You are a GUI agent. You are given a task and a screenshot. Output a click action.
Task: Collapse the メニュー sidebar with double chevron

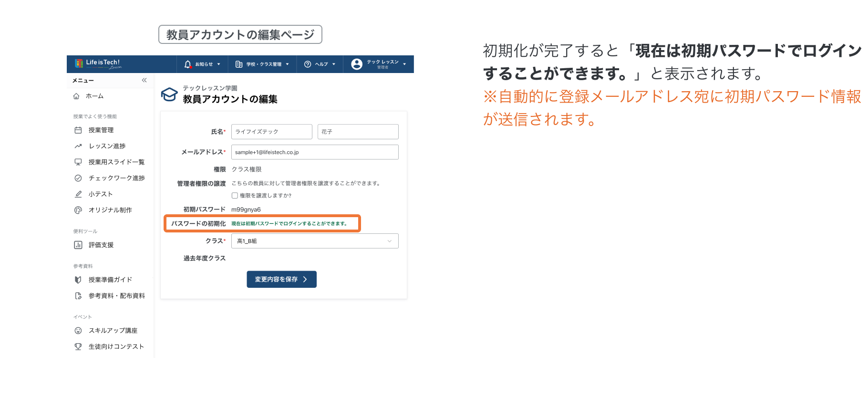(144, 80)
